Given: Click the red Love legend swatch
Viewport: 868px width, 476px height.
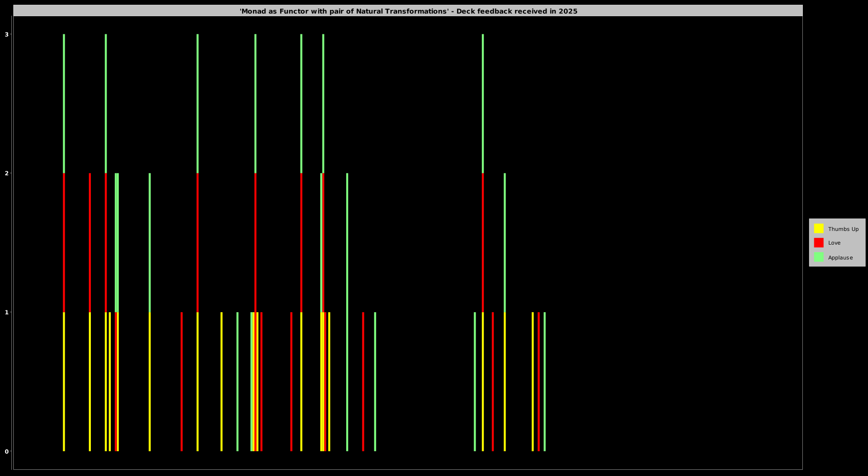Looking at the screenshot, I should click(x=819, y=243).
